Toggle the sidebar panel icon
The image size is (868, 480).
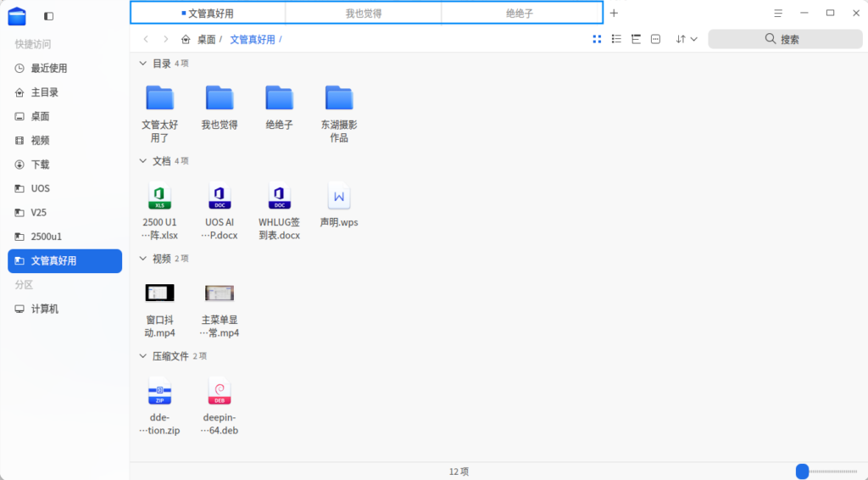48,15
